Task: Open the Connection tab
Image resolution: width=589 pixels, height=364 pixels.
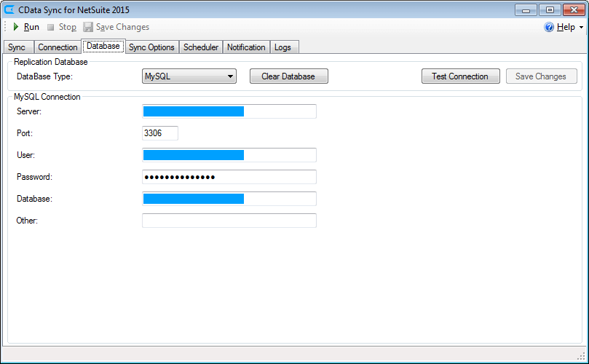Action: click(x=58, y=47)
